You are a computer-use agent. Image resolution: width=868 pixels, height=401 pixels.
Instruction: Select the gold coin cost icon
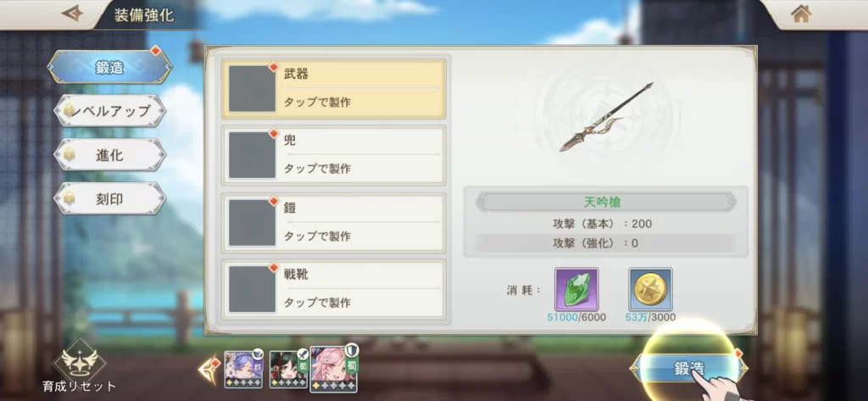(x=650, y=289)
